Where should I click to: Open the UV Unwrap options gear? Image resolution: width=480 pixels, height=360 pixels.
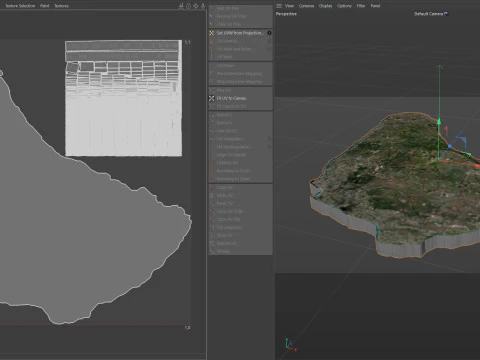(269, 41)
